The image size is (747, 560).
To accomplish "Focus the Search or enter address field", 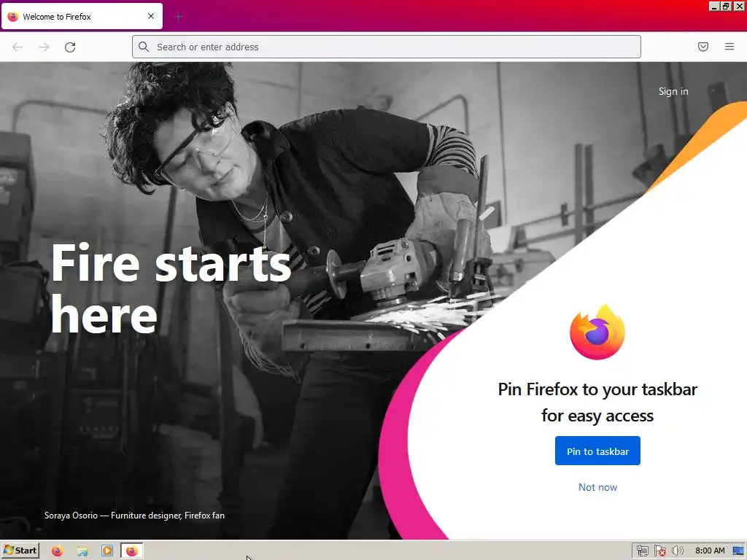I will (387, 47).
